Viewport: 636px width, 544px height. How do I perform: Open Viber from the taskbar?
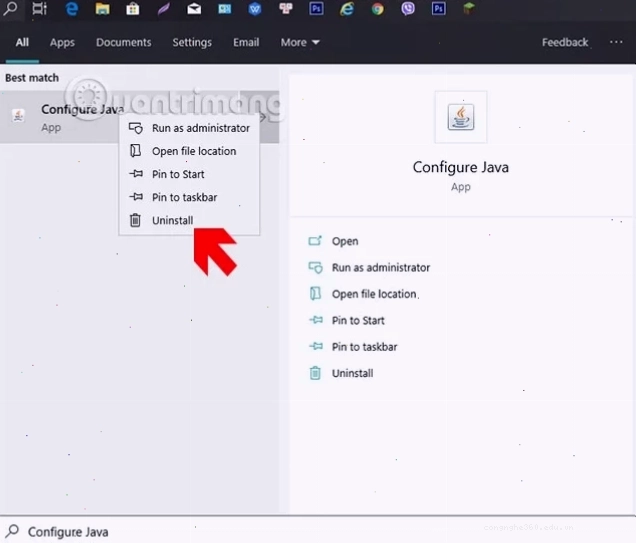408,9
